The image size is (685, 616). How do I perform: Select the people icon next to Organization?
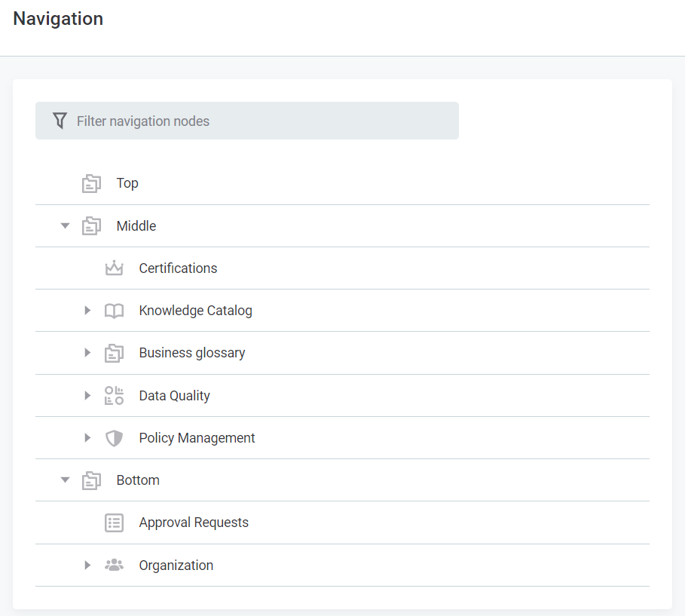point(114,565)
